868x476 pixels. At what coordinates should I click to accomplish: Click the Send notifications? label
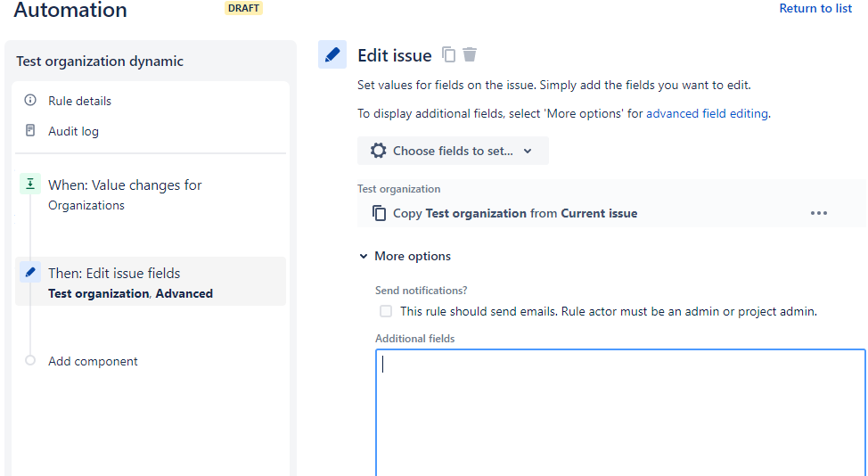[x=422, y=291]
